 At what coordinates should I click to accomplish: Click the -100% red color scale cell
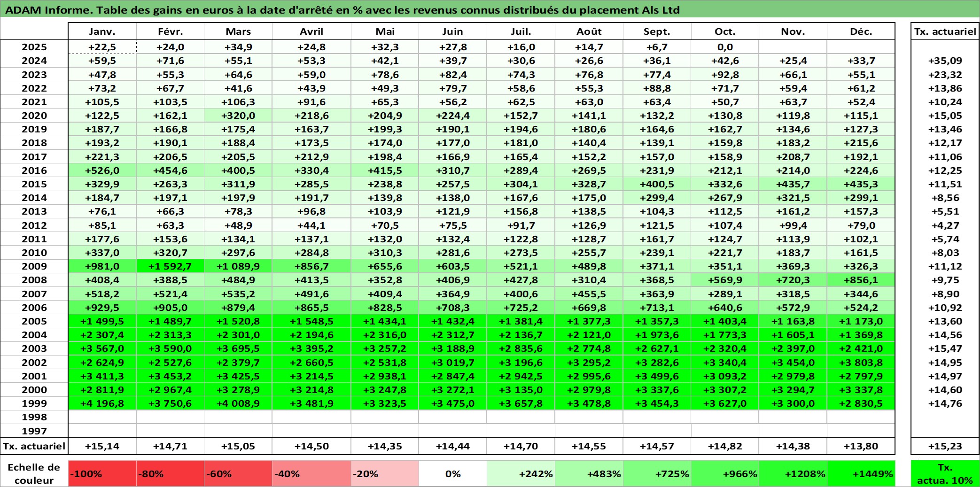[x=102, y=473]
